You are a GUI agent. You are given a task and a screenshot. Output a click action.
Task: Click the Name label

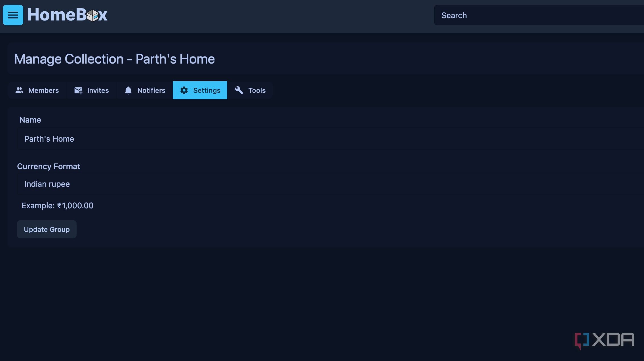(x=30, y=120)
